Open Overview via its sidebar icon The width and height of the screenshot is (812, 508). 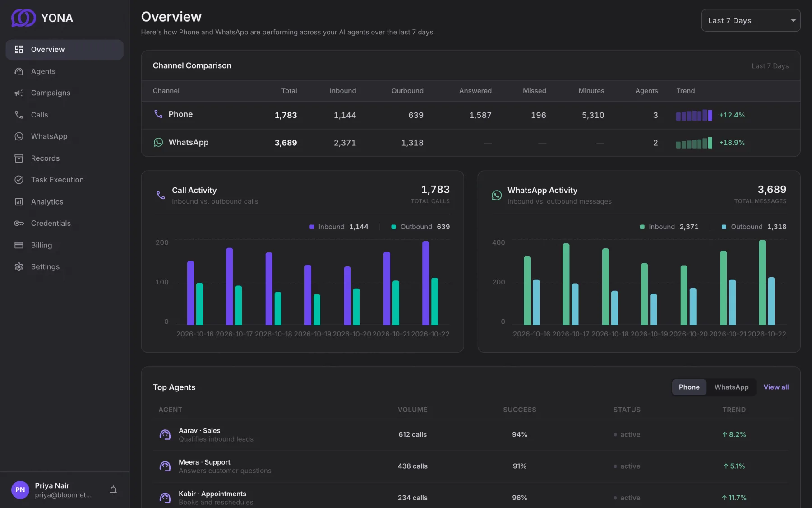pos(18,49)
